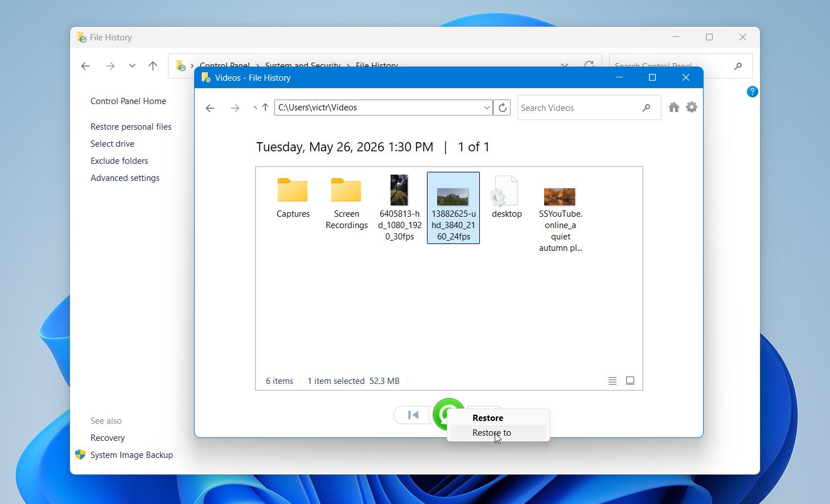Go forward in Videos File History window
Viewport: 830px width, 504px height.
click(235, 108)
